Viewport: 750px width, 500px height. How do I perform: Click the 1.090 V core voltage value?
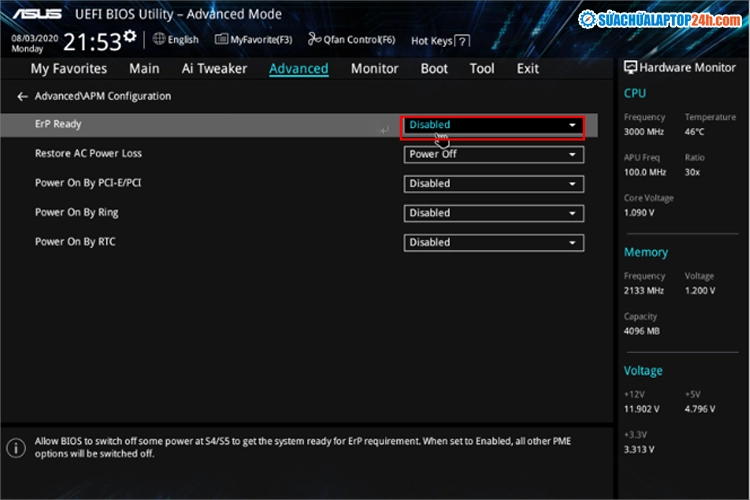[x=639, y=212]
